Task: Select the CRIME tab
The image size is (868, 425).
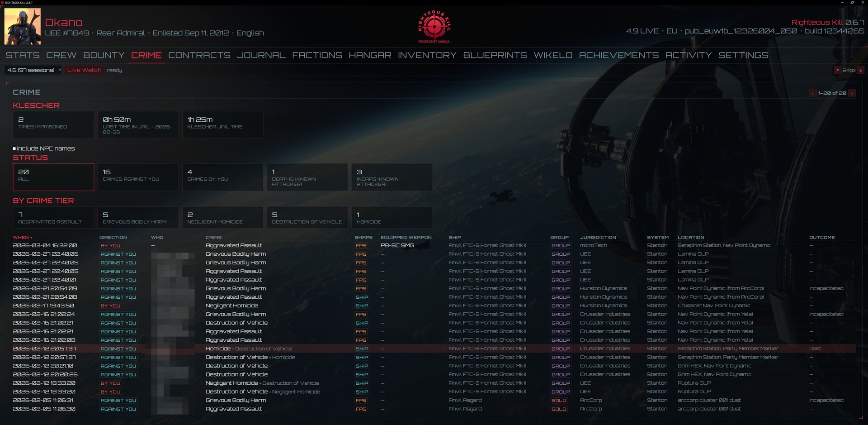Action: pyautogui.click(x=146, y=55)
